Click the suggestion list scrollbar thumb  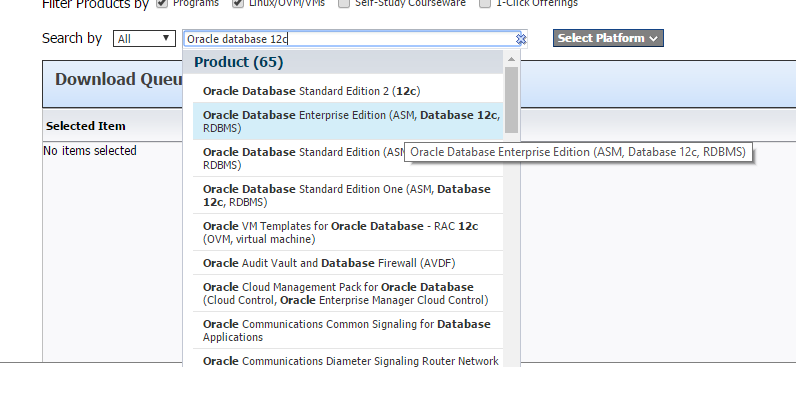point(511,100)
